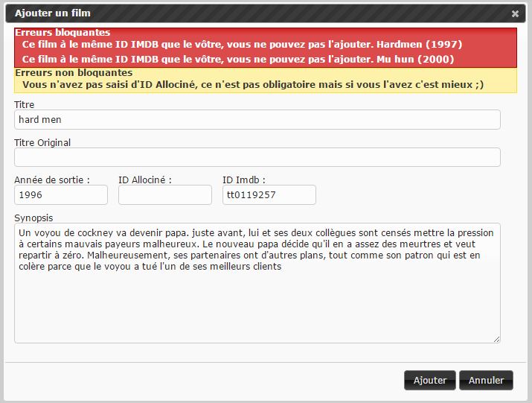The width and height of the screenshot is (532, 403).
Task: Click the Titre Original label
Action: [42, 142]
